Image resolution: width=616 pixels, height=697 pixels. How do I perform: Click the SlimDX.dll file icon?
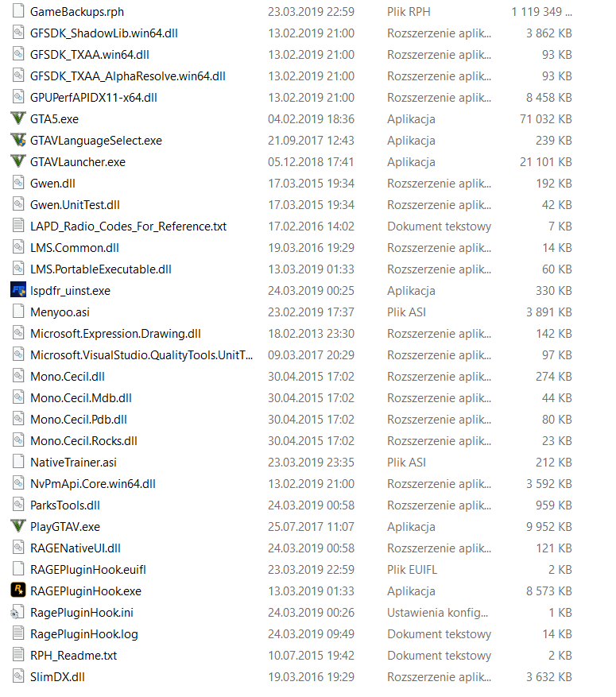(18, 677)
